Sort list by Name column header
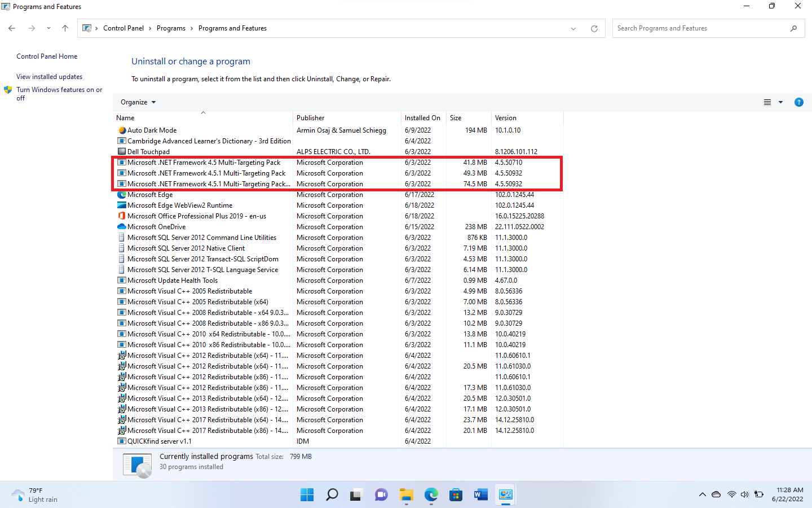812x508 pixels. [203, 118]
